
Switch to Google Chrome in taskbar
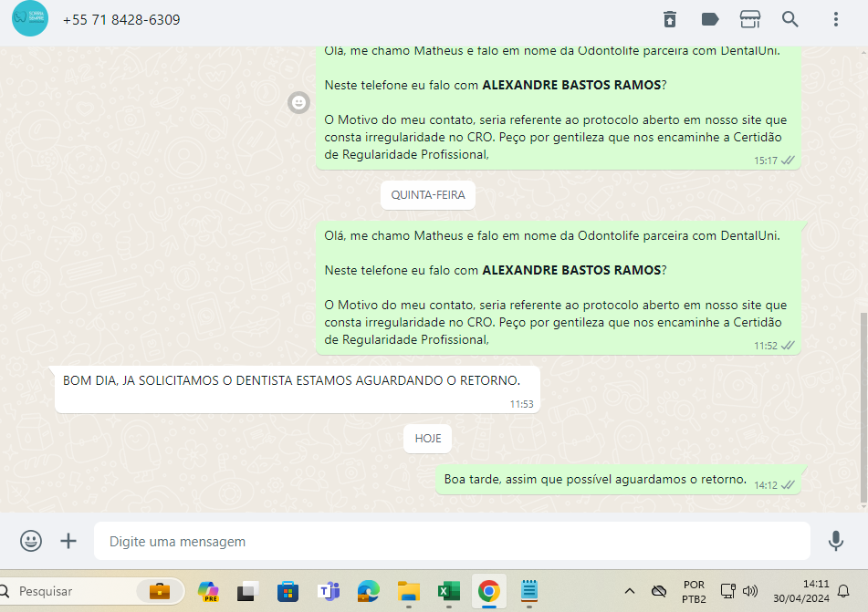[489, 591]
